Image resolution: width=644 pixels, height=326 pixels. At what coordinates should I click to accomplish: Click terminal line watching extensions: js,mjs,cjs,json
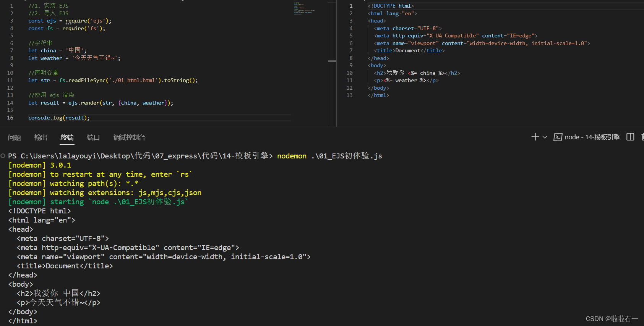[x=105, y=192]
